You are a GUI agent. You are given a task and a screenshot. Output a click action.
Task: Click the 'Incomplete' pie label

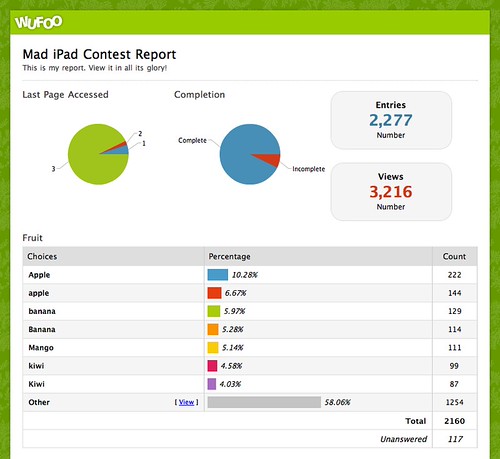(x=309, y=169)
